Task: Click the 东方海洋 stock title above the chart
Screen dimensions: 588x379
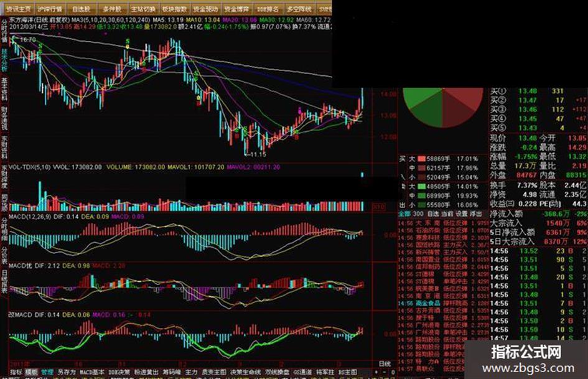Action: coord(21,19)
